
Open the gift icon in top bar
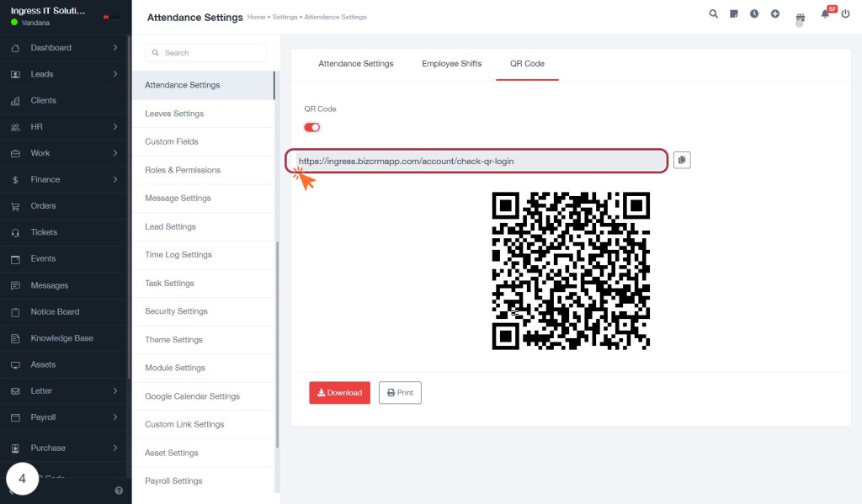pyautogui.click(x=800, y=18)
